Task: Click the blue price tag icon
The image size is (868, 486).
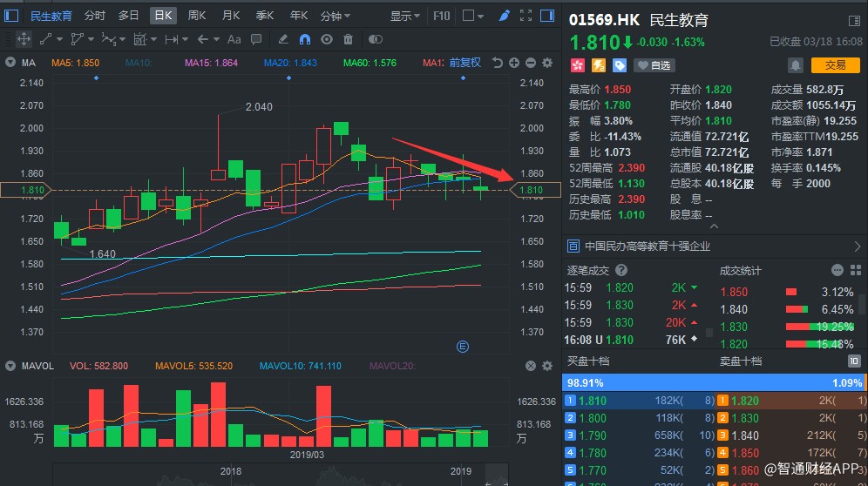Action: click(x=620, y=65)
